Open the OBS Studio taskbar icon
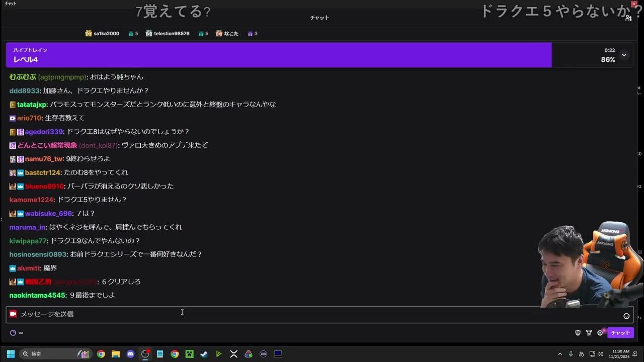This screenshot has height=362, width=644. [x=145, y=354]
